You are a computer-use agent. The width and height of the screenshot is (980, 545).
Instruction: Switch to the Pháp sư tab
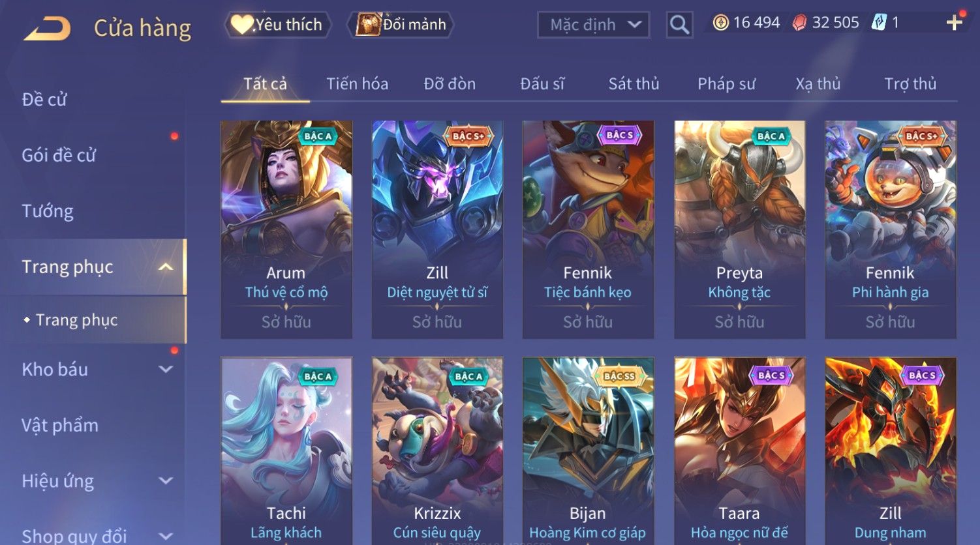pyautogui.click(x=726, y=83)
